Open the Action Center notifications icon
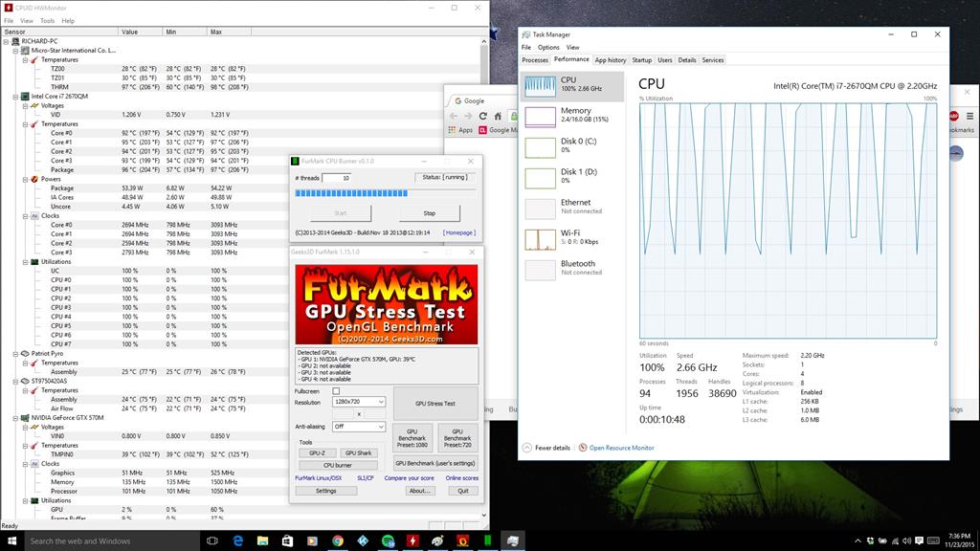Viewport: 980px width, 551px height. [920, 541]
